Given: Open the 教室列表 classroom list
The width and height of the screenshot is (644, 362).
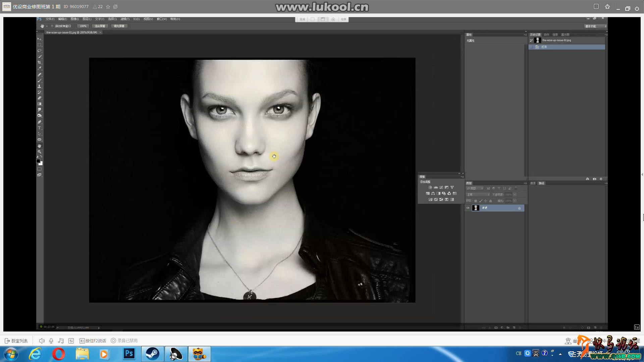Looking at the screenshot, I should (16, 341).
